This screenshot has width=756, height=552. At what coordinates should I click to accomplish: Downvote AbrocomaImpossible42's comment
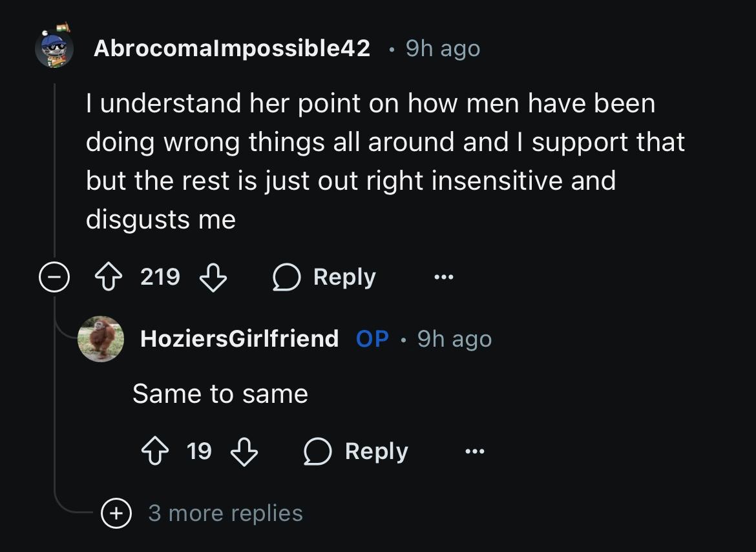pyautogui.click(x=213, y=277)
